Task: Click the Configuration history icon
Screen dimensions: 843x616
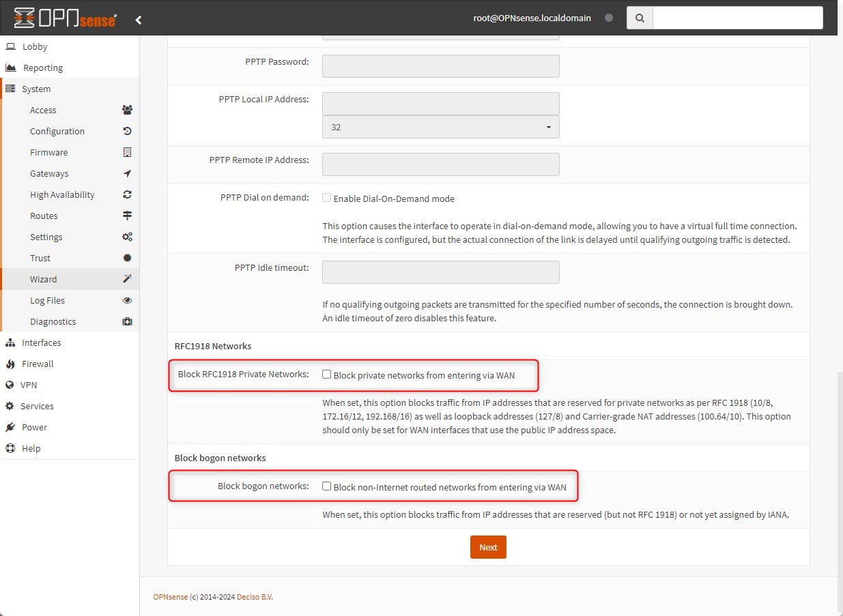Action: pyautogui.click(x=127, y=131)
